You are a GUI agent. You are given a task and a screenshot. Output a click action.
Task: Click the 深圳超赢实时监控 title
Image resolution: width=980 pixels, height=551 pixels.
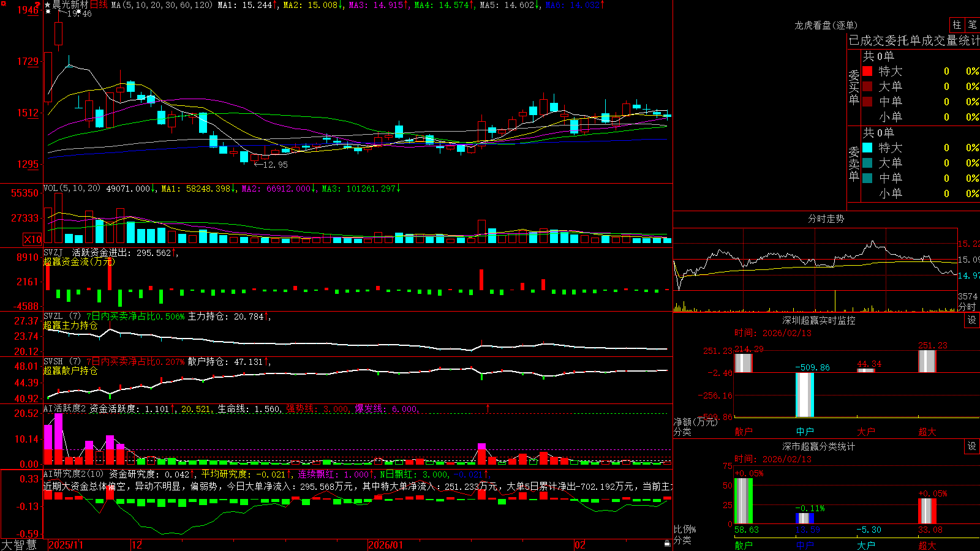(818, 320)
